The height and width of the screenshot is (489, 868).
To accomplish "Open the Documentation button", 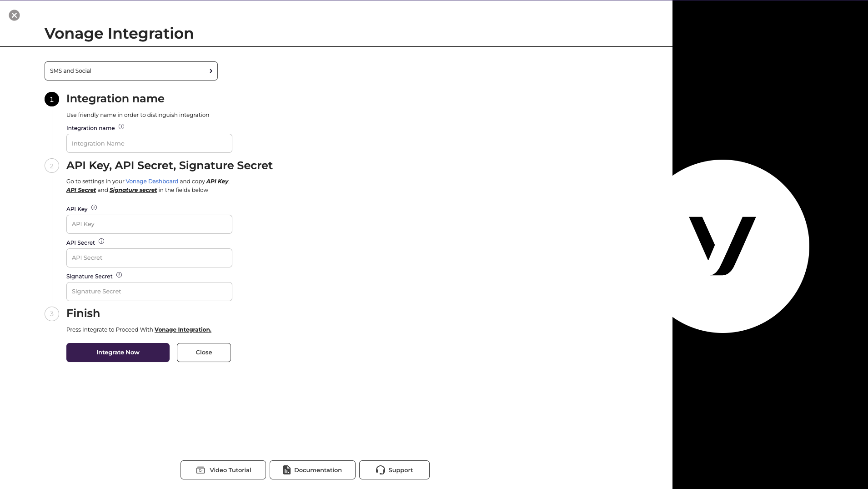I will pyautogui.click(x=312, y=470).
